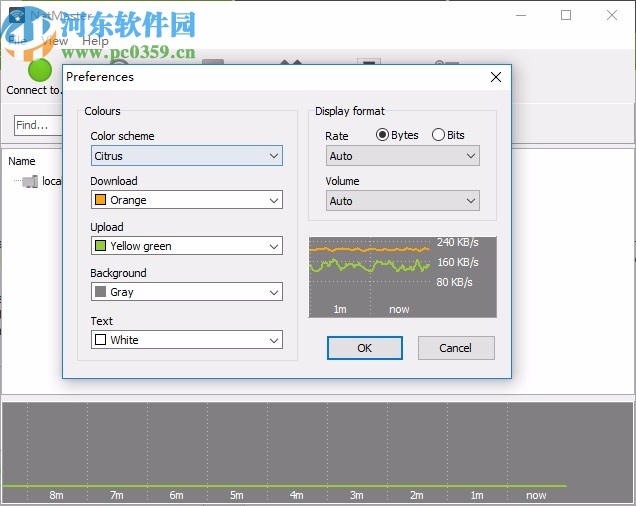
Task: Click the 3m marker on bottom graph
Action: (x=357, y=495)
